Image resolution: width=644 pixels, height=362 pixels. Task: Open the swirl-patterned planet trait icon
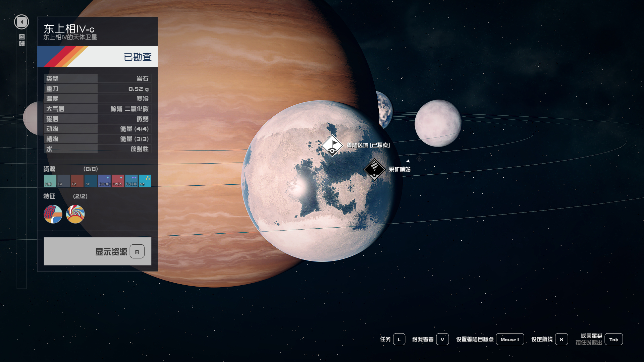point(75,214)
